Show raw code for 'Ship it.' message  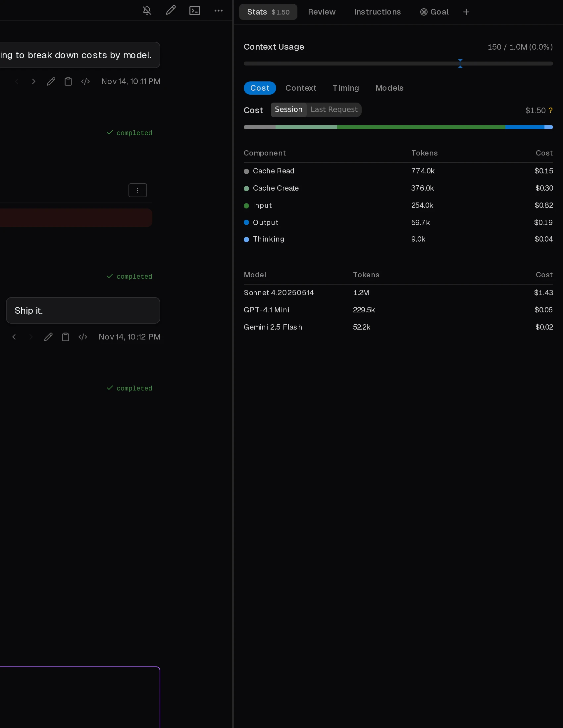point(83,337)
